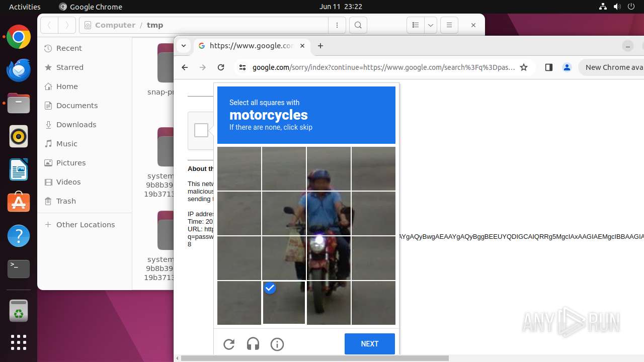
Task: Open Starred in Files sidebar
Action: click(85, 67)
